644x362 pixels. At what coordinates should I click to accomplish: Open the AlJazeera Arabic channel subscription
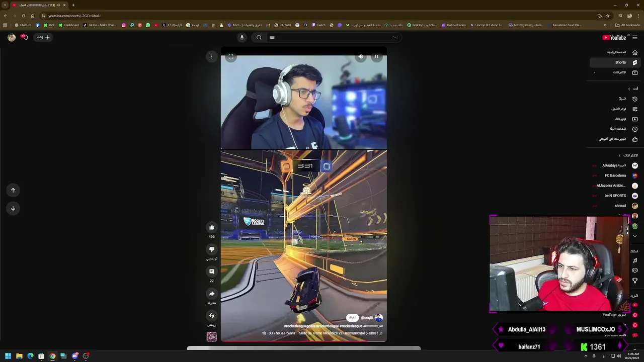tap(614, 186)
